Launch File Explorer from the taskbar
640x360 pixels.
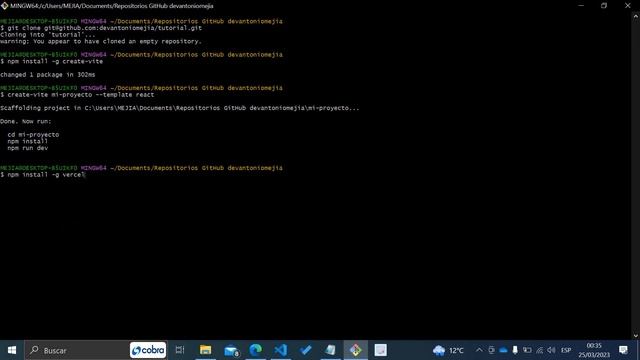[205, 350]
